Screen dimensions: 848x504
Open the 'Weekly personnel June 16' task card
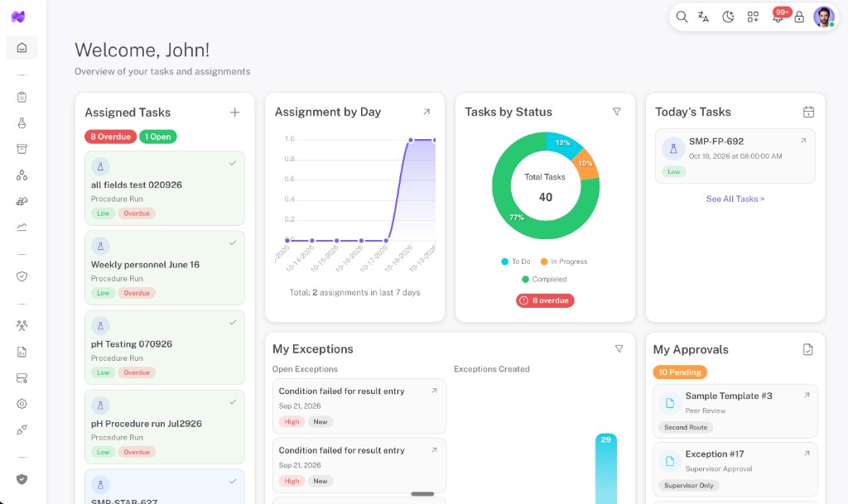click(165, 267)
